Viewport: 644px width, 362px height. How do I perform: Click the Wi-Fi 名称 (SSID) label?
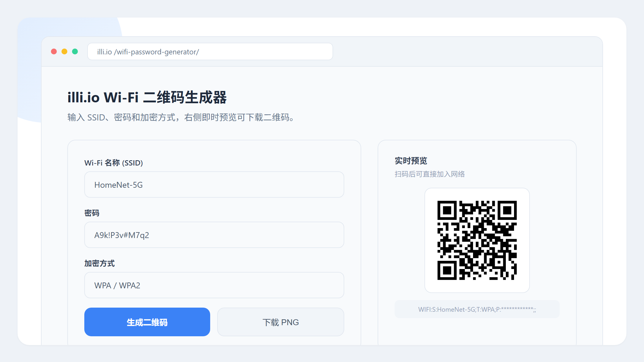pos(114,163)
